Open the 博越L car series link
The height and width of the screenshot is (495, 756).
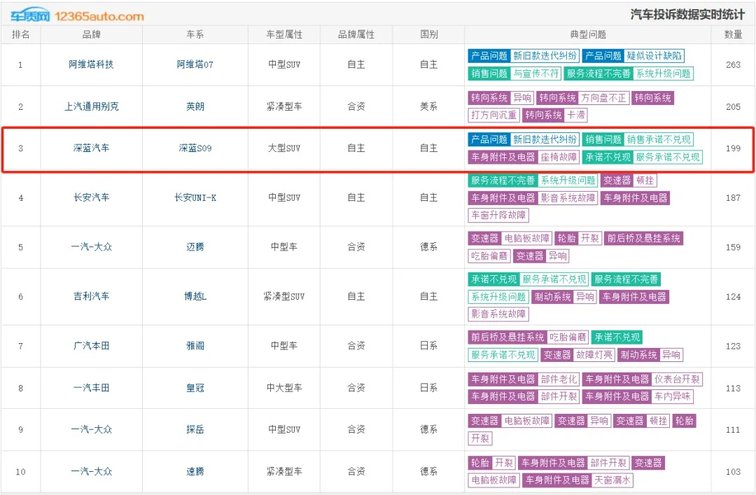(195, 297)
